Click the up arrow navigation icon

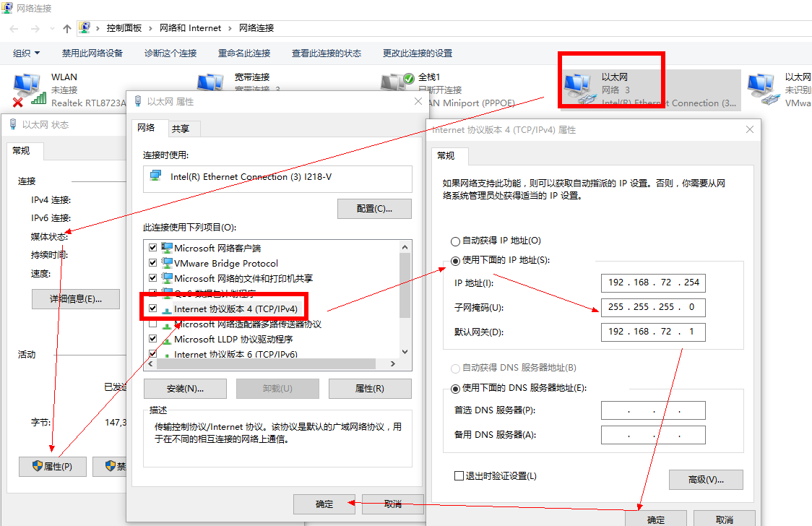67,28
